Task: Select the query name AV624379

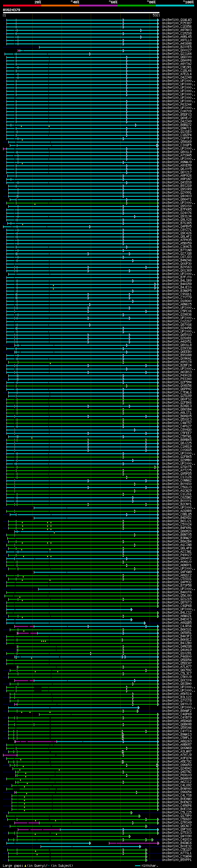Action: 11,10
